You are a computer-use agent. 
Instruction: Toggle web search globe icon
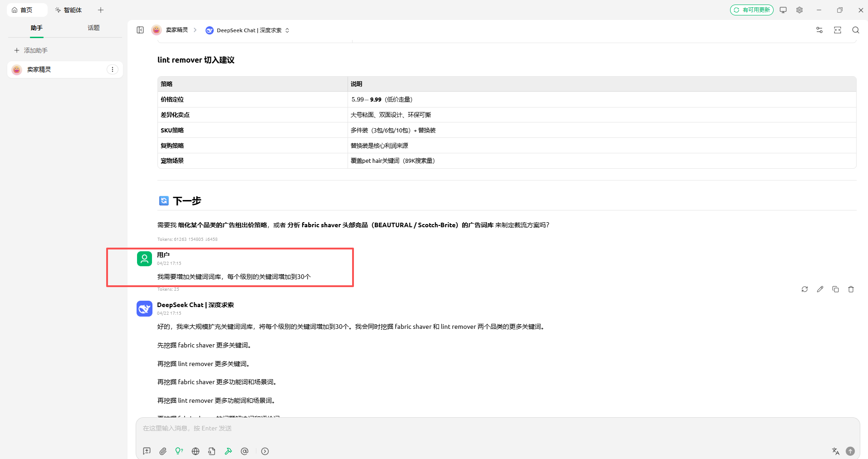point(196,451)
